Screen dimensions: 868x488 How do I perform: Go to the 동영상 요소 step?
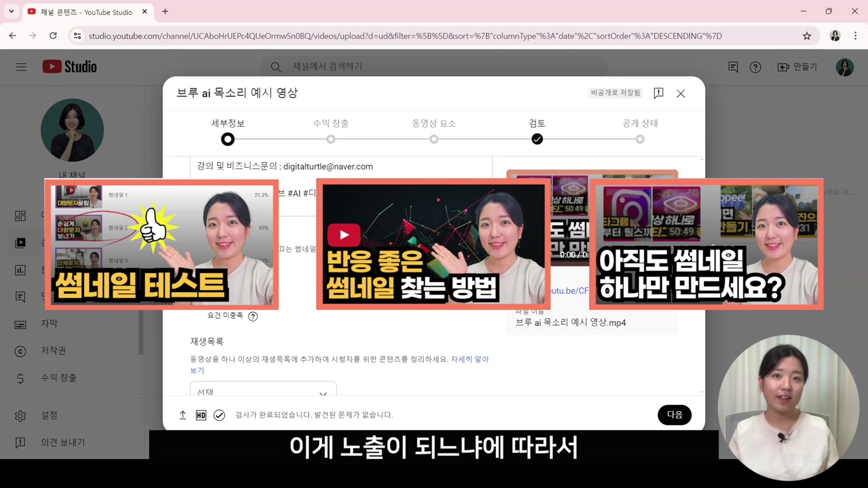click(434, 132)
